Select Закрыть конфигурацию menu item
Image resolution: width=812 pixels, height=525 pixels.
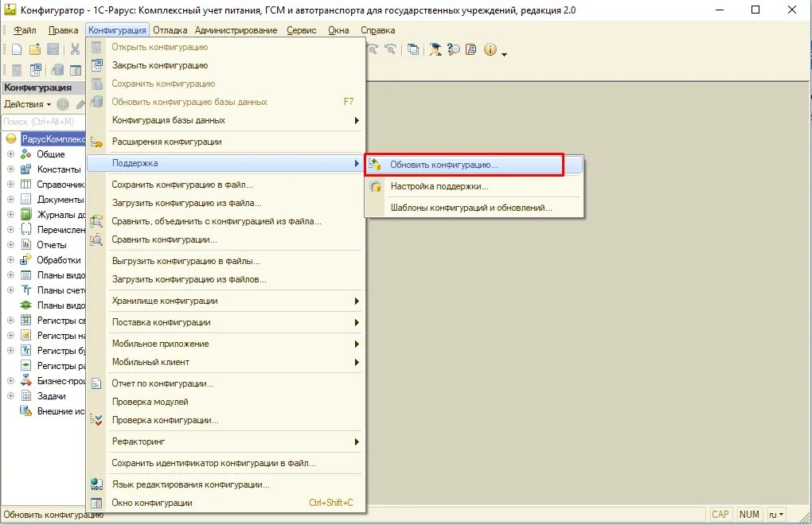tap(226, 65)
